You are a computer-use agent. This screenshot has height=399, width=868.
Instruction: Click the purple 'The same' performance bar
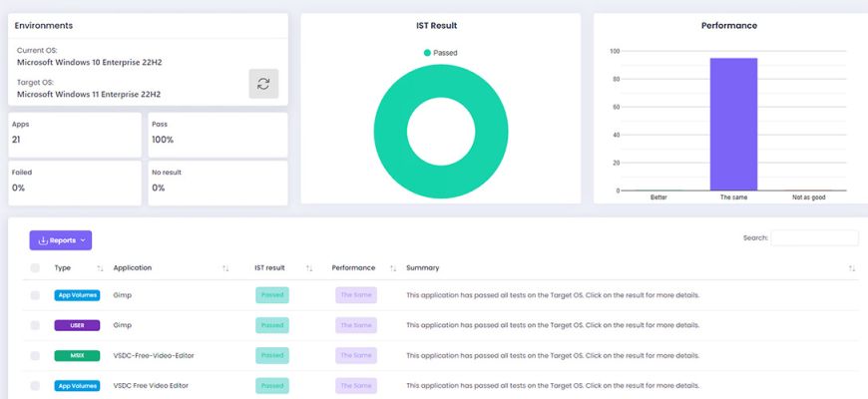tap(733, 125)
